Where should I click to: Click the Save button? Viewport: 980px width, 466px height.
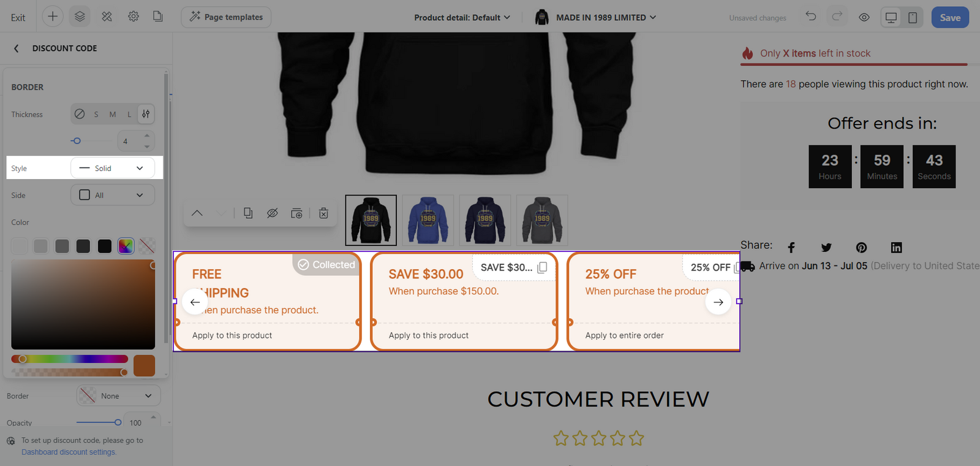coord(950,17)
